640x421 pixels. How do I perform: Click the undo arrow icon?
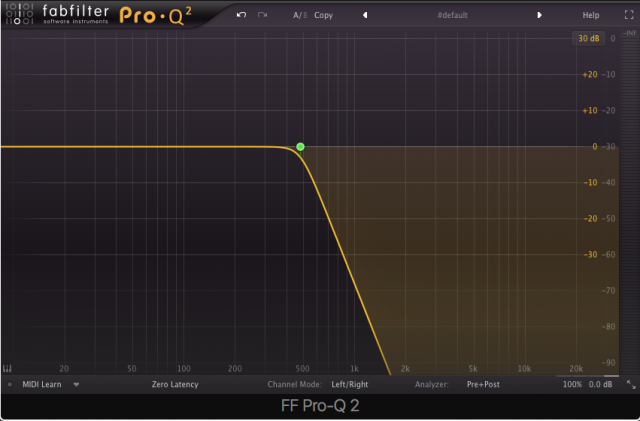point(241,15)
